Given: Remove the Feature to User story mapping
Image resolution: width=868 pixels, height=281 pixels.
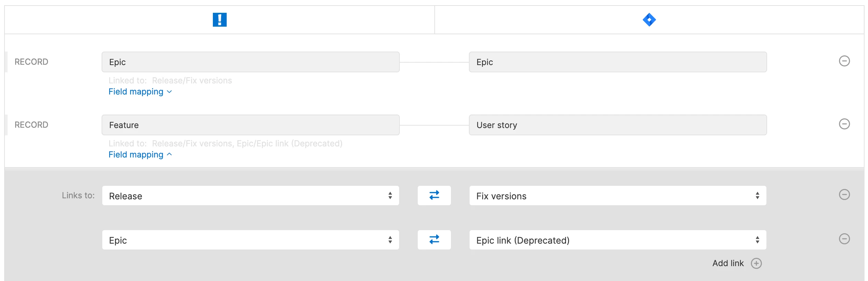Looking at the screenshot, I should tap(844, 124).
